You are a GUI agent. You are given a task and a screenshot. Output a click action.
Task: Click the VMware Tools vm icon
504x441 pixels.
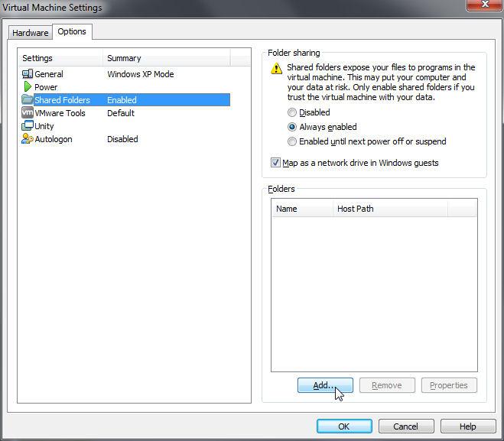point(28,113)
